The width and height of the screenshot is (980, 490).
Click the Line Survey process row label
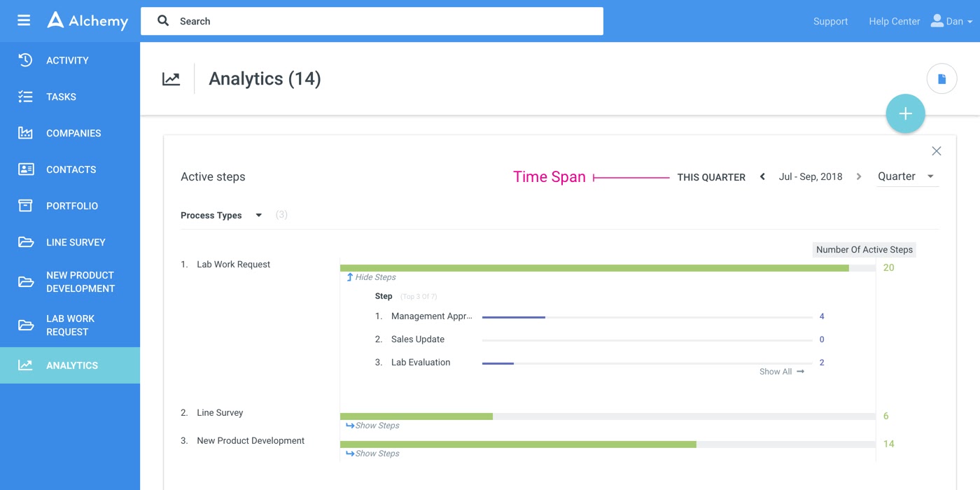(x=220, y=413)
